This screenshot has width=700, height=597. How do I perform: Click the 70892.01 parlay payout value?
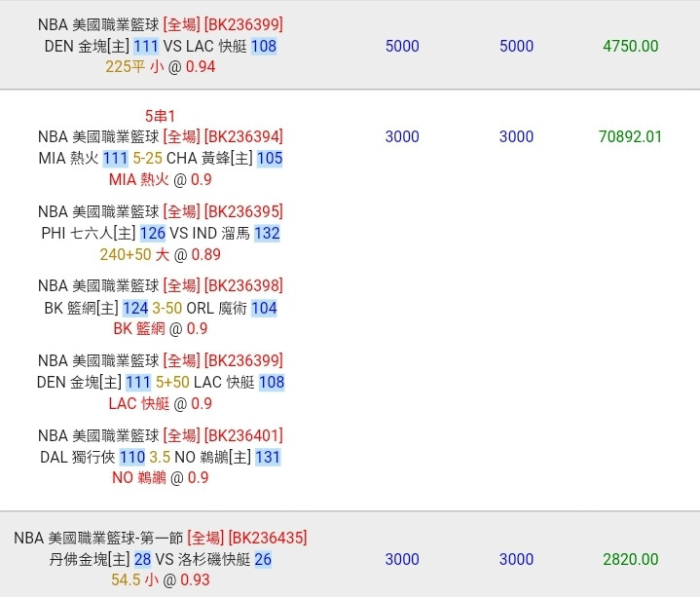click(x=630, y=136)
